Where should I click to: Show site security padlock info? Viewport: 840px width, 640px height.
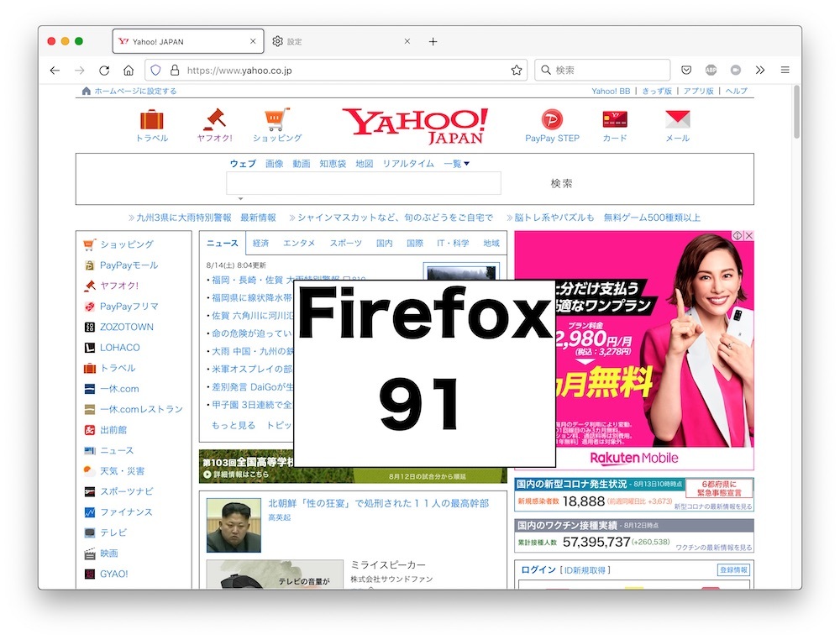click(x=175, y=71)
